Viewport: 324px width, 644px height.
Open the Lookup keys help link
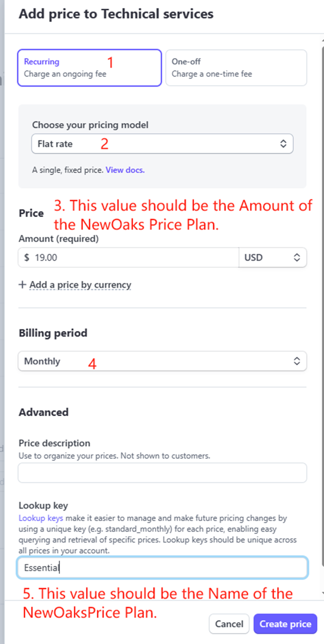41,518
